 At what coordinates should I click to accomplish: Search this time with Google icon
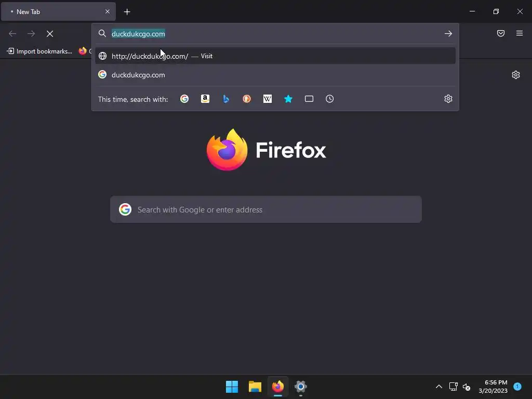point(184,99)
